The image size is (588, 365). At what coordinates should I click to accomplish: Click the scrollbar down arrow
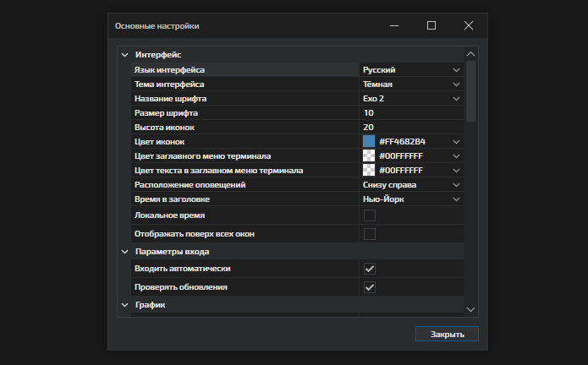pos(471,310)
